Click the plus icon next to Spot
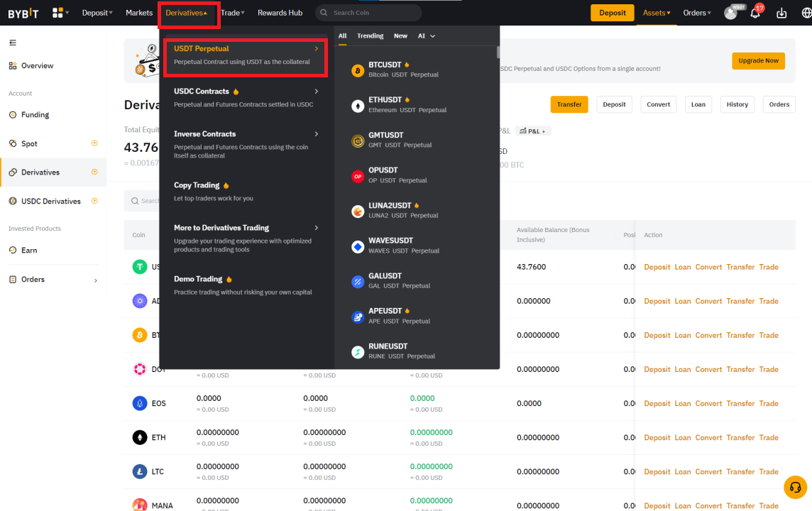 click(94, 143)
